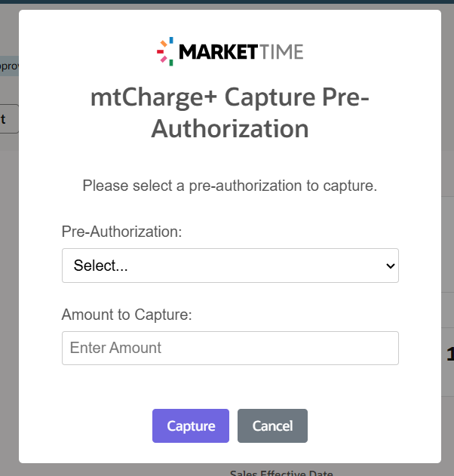
Task: Click the gray Cancel button
Action: pyautogui.click(x=272, y=425)
